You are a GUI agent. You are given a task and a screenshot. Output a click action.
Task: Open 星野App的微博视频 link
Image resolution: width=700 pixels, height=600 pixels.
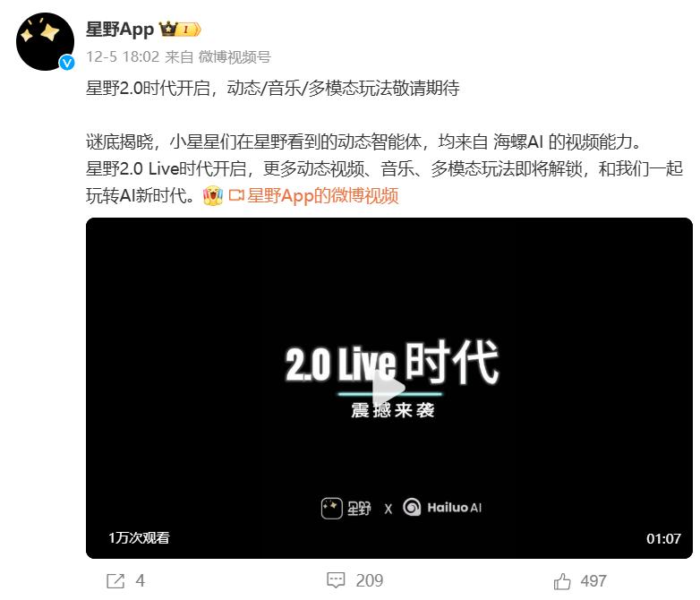click(x=322, y=196)
